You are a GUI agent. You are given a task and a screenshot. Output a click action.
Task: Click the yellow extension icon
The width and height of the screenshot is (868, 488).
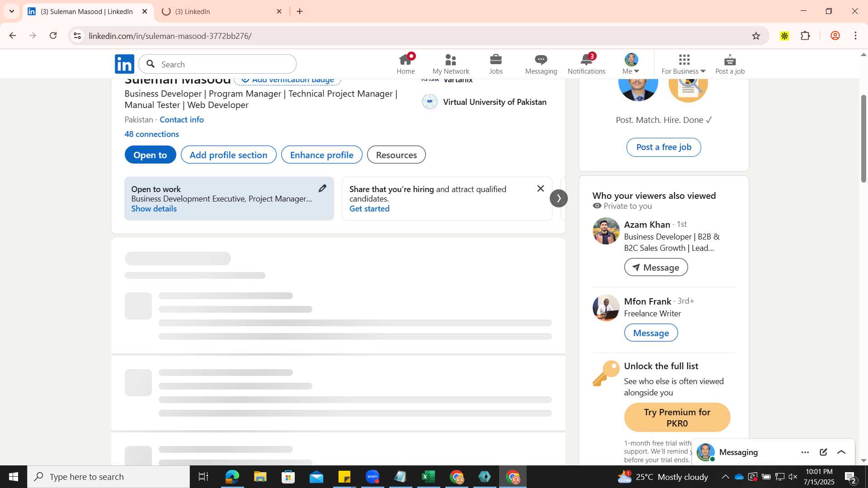[x=784, y=36]
